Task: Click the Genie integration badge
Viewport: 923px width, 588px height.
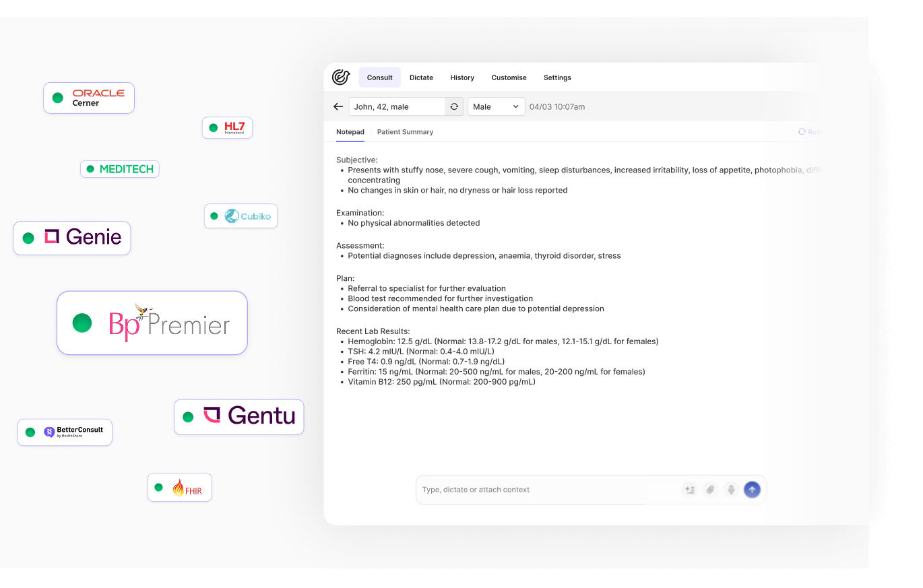Action: [72, 238]
